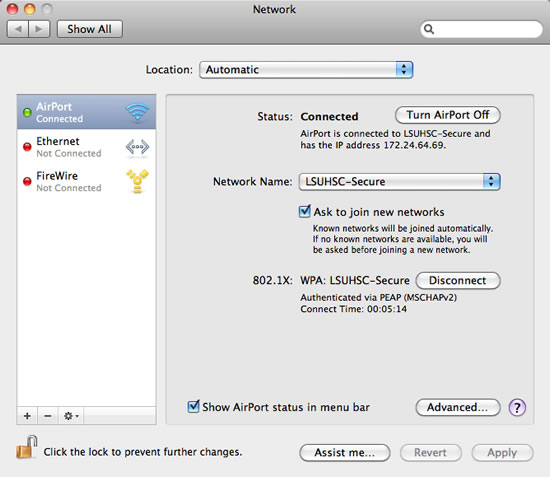Open the Location Automatic dropdown
Image resolution: width=550 pixels, height=477 pixels.
click(306, 69)
